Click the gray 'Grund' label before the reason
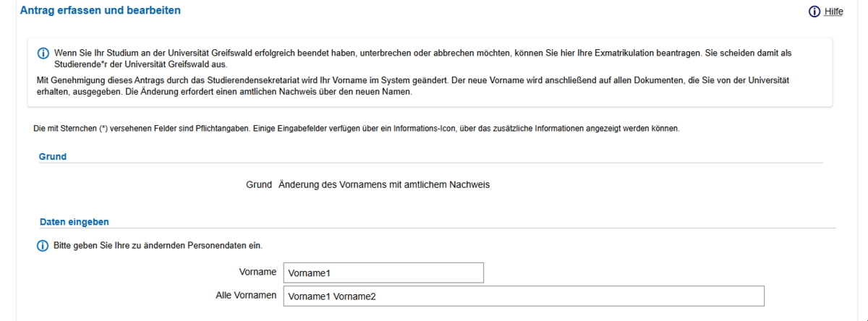This screenshot has height=321, width=868. [259, 185]
